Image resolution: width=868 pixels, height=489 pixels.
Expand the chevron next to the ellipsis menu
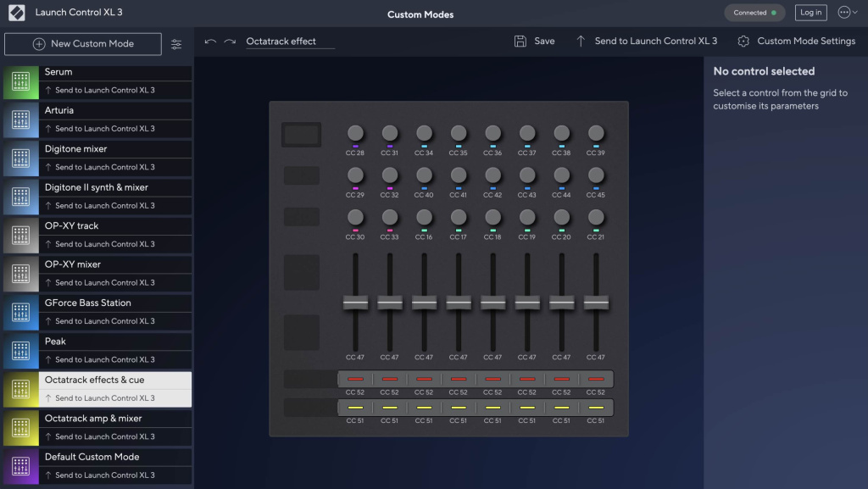[x=854, y=12]
